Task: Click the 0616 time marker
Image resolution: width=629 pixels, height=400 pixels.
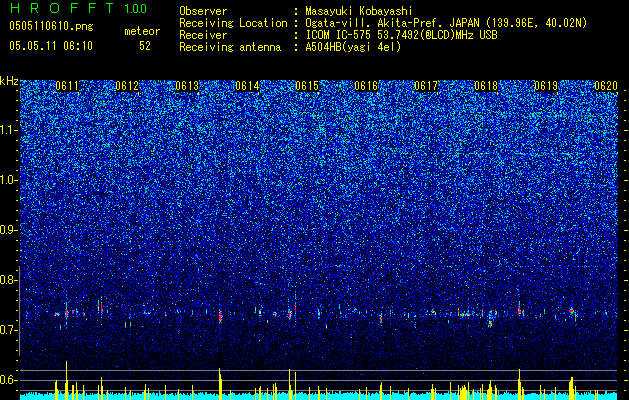Action: [366, 86]
